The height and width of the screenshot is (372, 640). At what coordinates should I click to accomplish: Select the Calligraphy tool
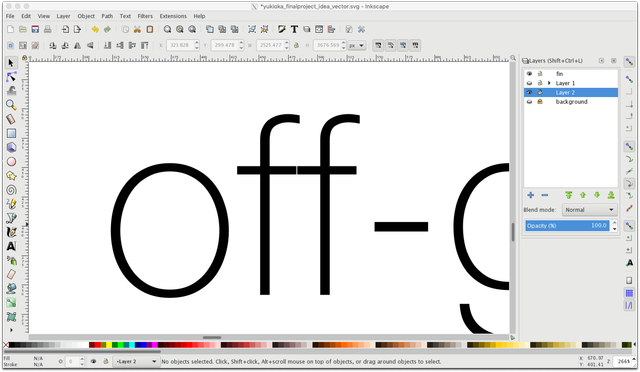[11, 232]
